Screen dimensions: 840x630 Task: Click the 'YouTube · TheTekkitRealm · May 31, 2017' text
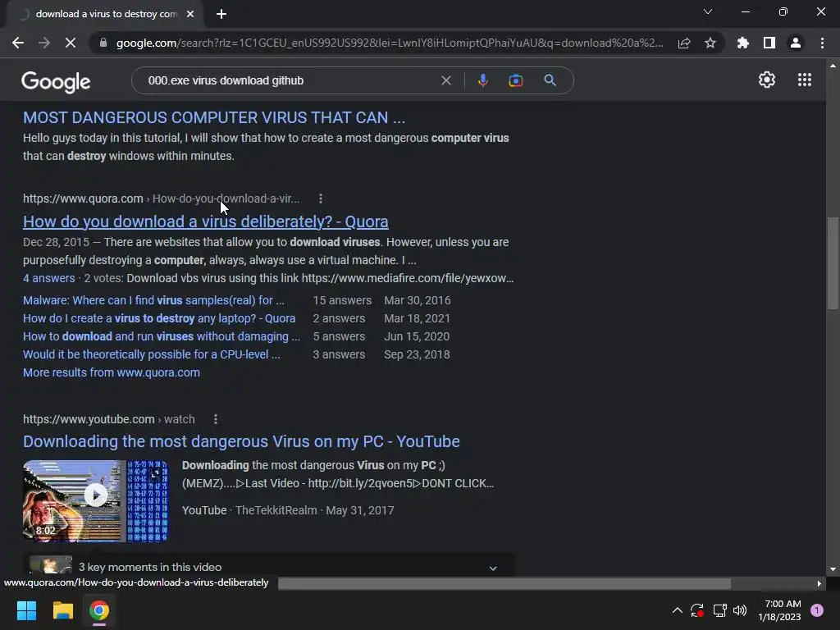pyautogui.click(x=288, y=510)
